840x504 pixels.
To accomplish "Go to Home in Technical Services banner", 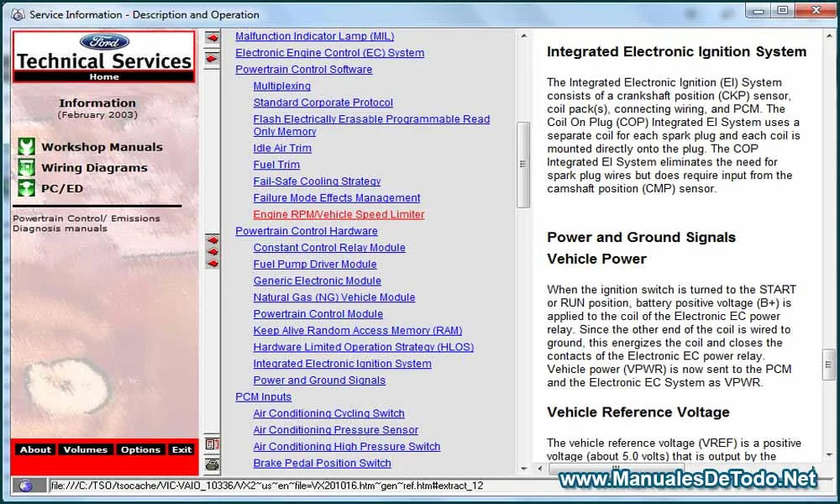I will [104, 76].
